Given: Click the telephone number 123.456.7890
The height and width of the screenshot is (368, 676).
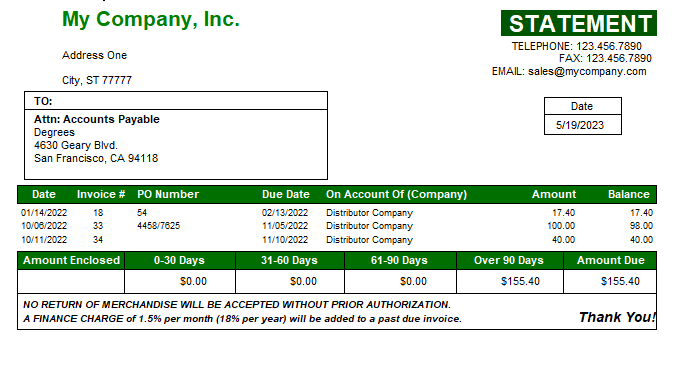Looking at the screenshot, I should tap(609, 46).
